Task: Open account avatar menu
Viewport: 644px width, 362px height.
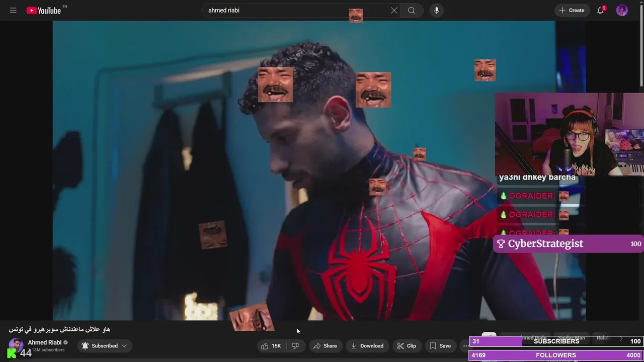Action: click(x=622, y=10)
